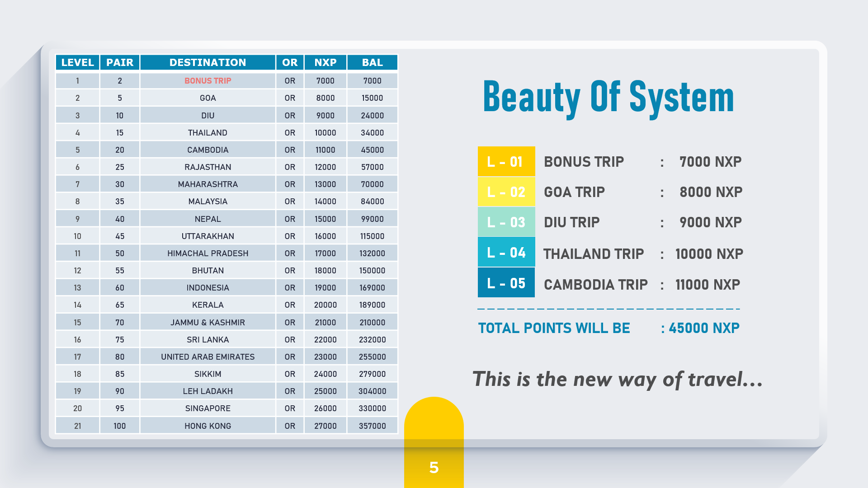Click the DIU destination cell

pos(208,116)
